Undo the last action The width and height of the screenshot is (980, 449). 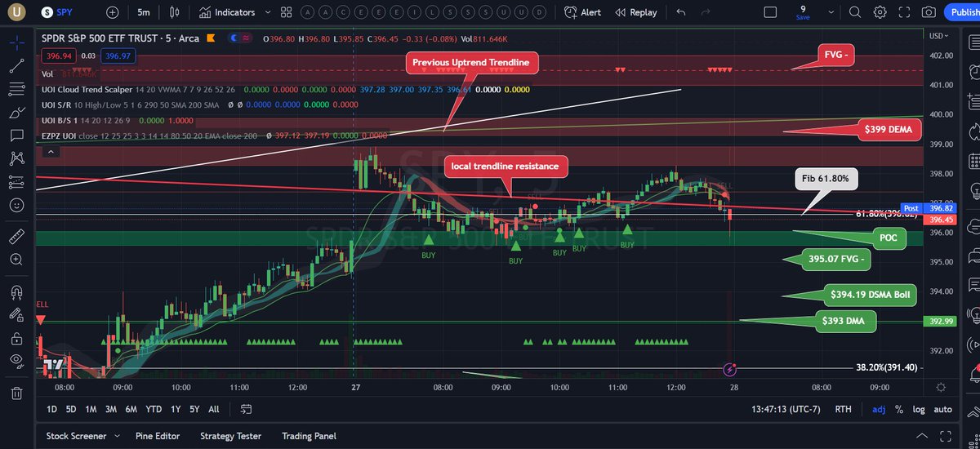pyautogui.click(x=681, y=12)
